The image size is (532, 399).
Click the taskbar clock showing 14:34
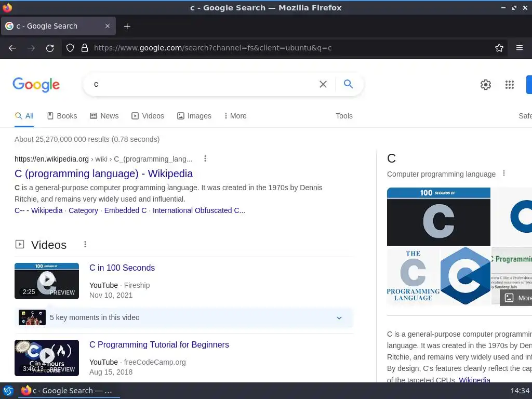520,391
